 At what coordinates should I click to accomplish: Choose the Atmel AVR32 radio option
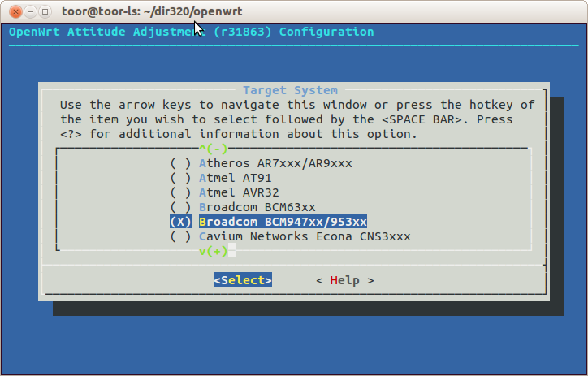pos(180,192)
